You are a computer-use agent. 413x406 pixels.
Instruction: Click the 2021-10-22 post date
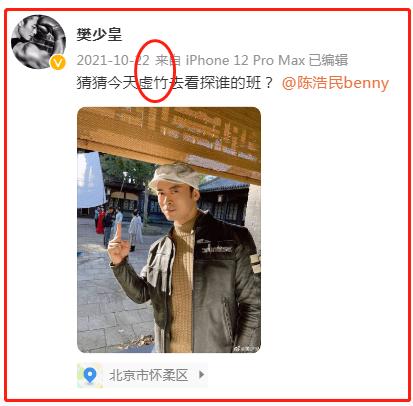pos(113,60)
